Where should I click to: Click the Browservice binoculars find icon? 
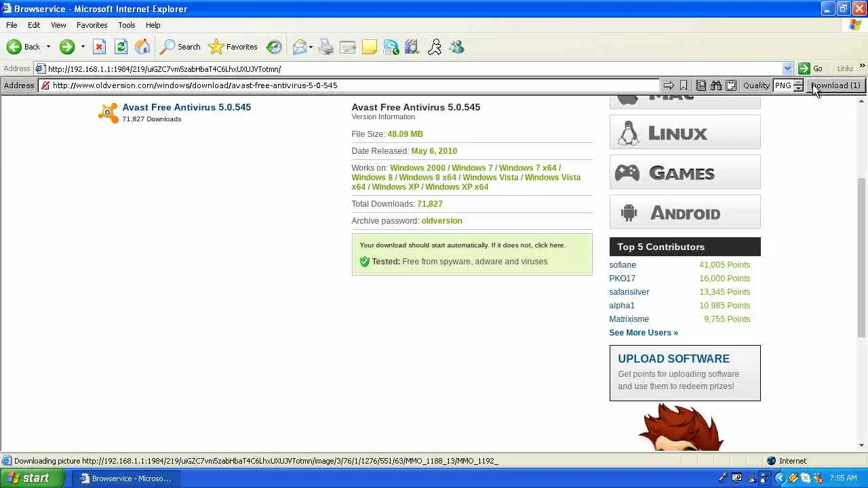pos(716,85)
